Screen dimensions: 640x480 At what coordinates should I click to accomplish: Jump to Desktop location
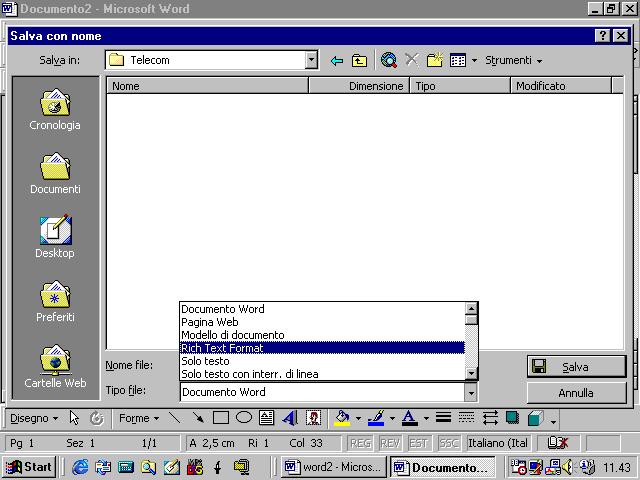tap(55, 237)
